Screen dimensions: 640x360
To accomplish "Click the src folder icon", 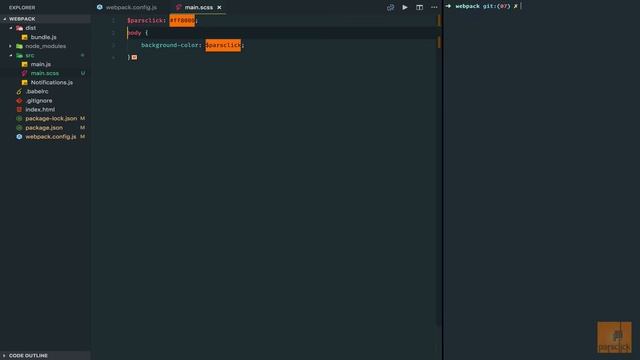I will [x=19, y=55].
